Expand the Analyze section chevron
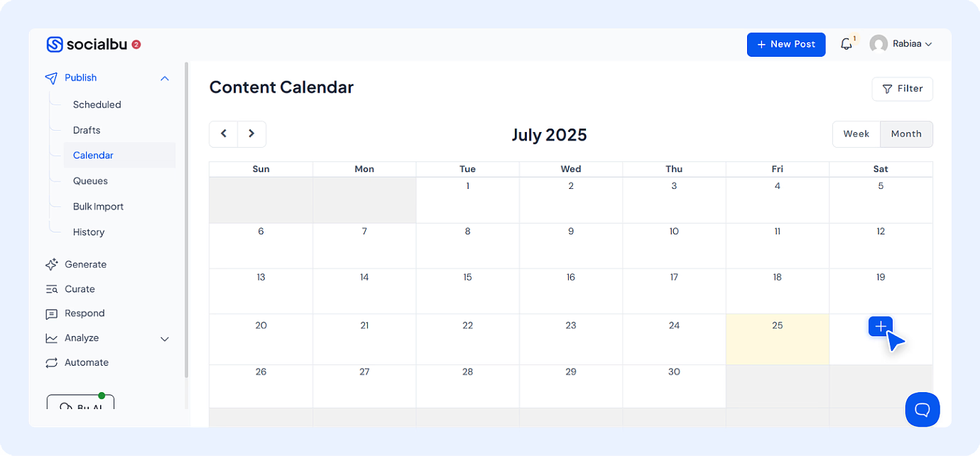 coord(165,339)
